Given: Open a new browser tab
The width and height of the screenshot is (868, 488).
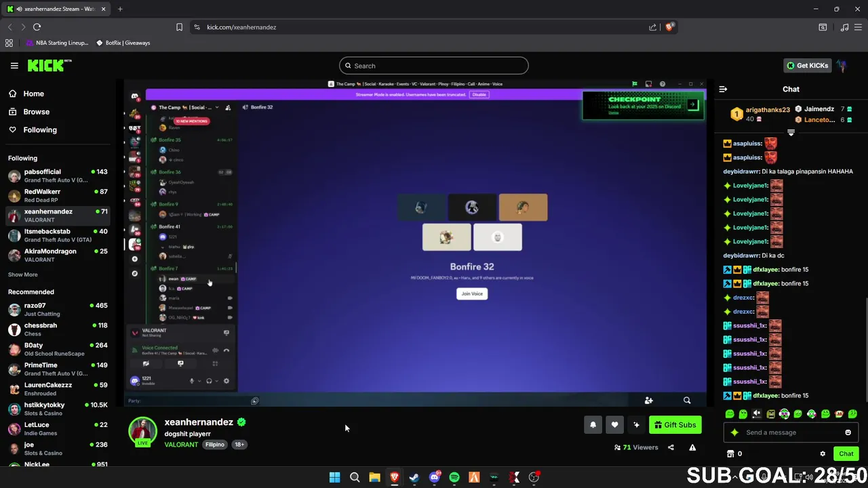Looking at the screenshot, I should click(x=120, y=9).
